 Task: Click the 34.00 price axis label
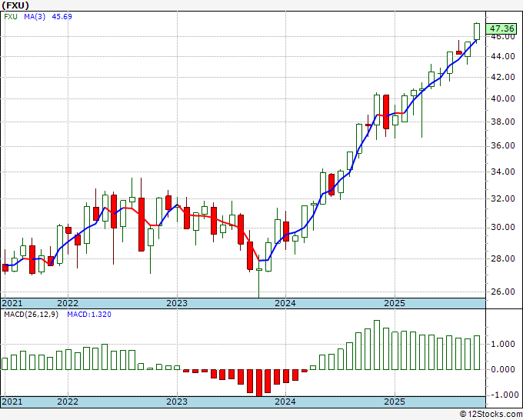pyautogui.click(x=503, y=172)
